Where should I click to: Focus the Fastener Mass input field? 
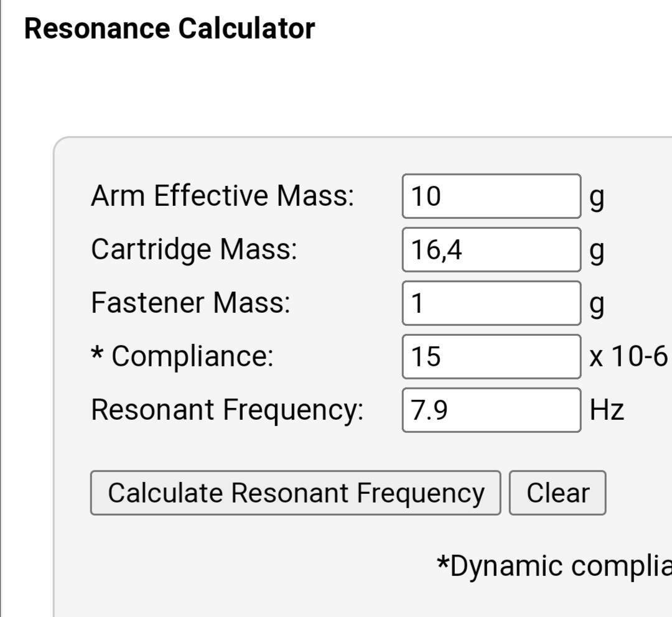[492, 304]
